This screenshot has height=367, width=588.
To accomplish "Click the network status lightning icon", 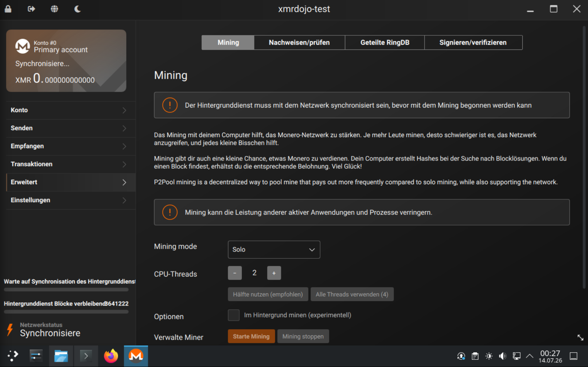I will (10, 330).
